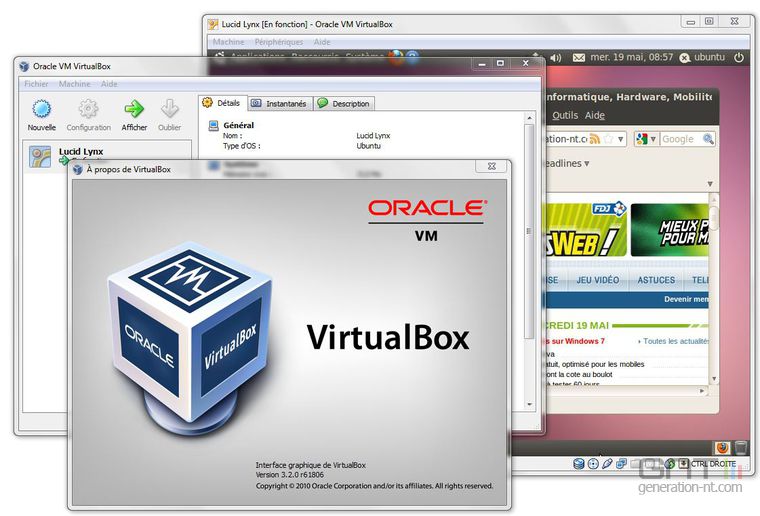This screenshot has height=516, width=760.
Task: Open Périphériques menu in the VM window
Action: click(x=279, y=42)
